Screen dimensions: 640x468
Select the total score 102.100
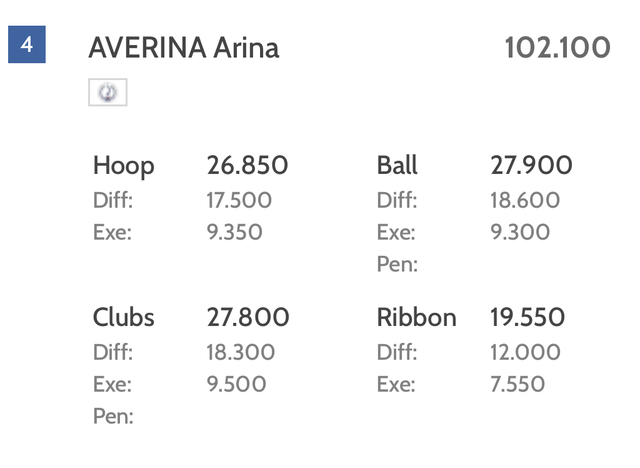(558, 47)
